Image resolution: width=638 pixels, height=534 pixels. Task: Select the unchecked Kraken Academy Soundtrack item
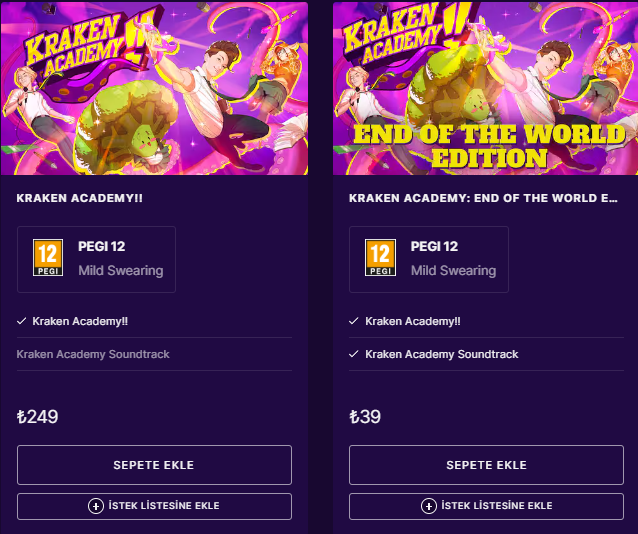[93, 354]
